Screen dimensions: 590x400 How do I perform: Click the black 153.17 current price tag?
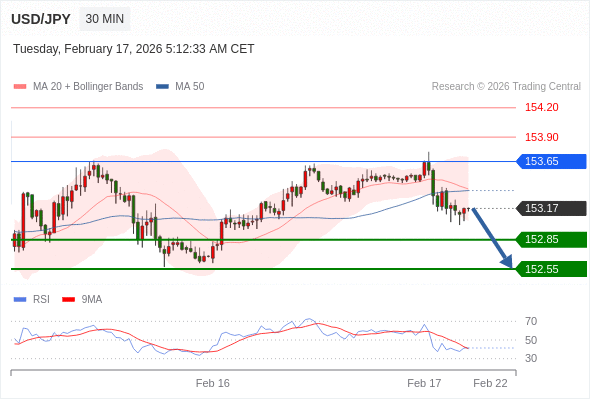(x=551, y=208)
